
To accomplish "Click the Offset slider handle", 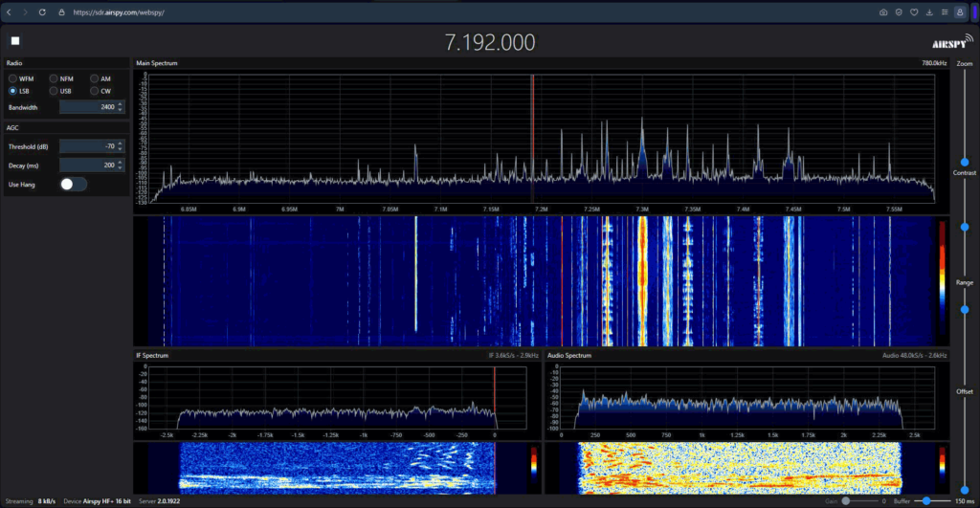I will tap(965, 490).
